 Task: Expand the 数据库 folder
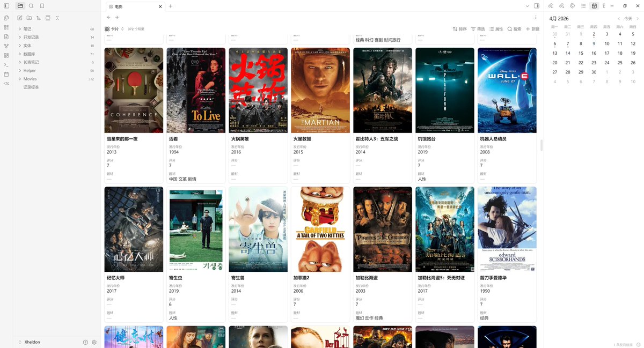[x=56, y=54]
